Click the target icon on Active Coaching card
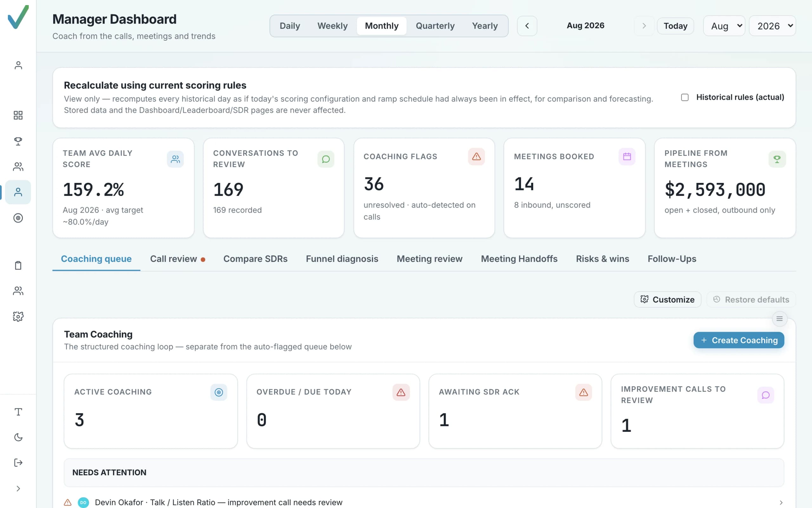812x508 pixels. click(219, 392)
